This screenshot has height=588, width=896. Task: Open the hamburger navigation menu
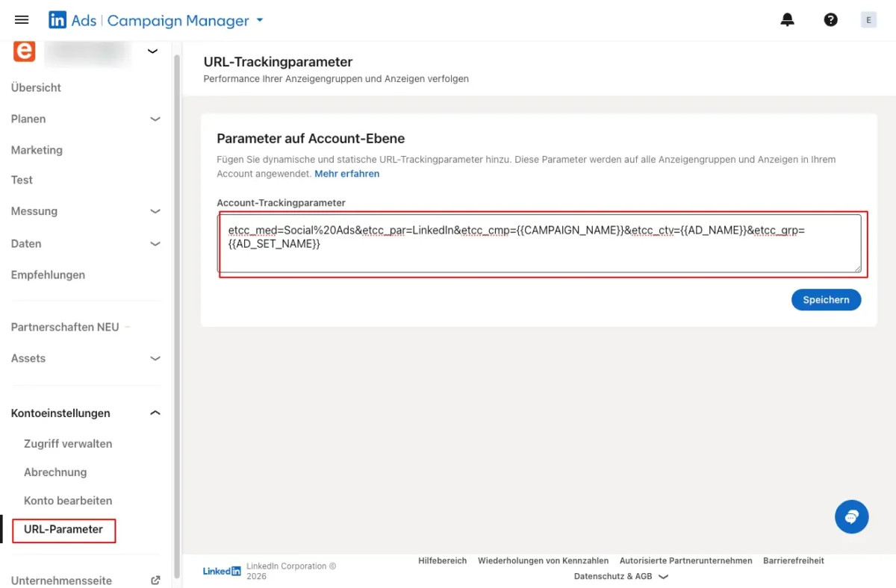point(22,20)
